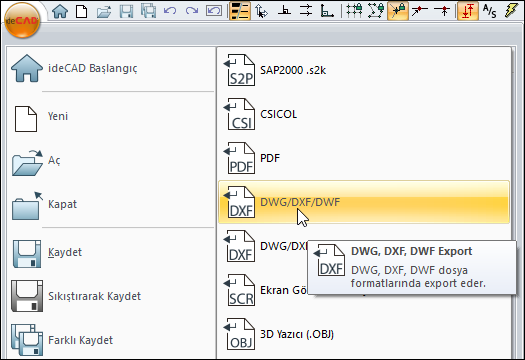Image resolution: width=525 pixels, height=360 pixels.
Task: Toggle the highlighted snap lock toolbar button
Action: [x=398, y=11]
